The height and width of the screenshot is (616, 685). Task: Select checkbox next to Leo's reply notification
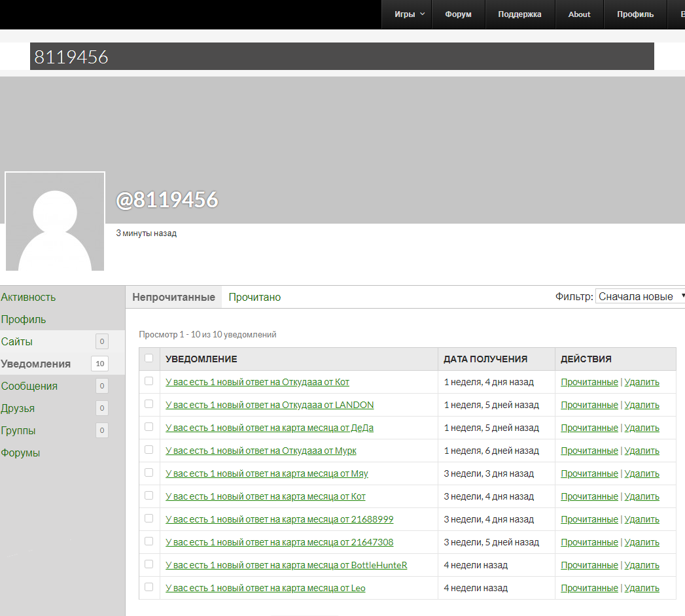(149, 587)
